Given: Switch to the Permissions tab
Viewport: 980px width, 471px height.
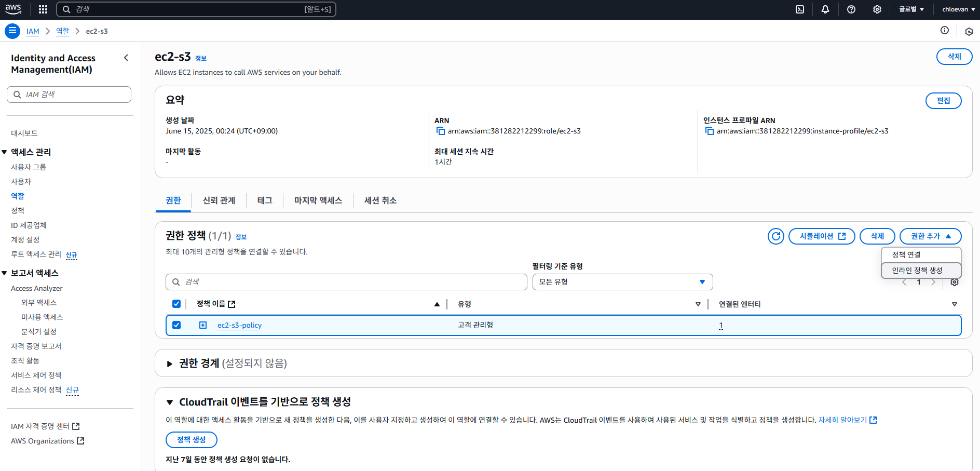Looking at the screenshot, I should [173, 200].
